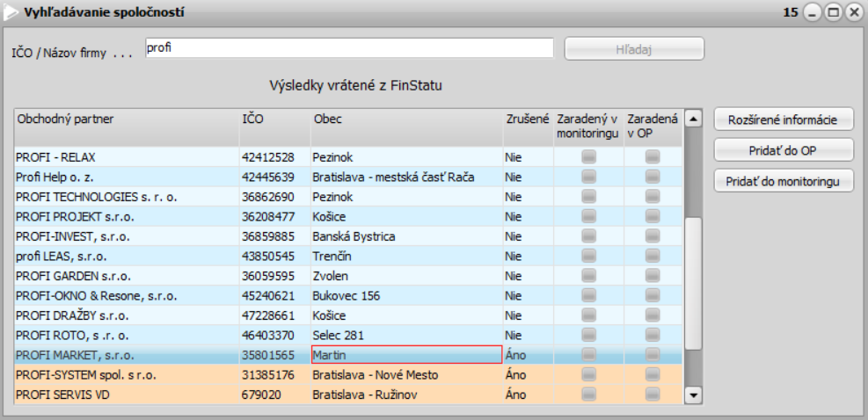This screenshot has width=868, height=420.
Task: Toggle OP checkbox for Profi Help o. z.
Action: [653, 177]
